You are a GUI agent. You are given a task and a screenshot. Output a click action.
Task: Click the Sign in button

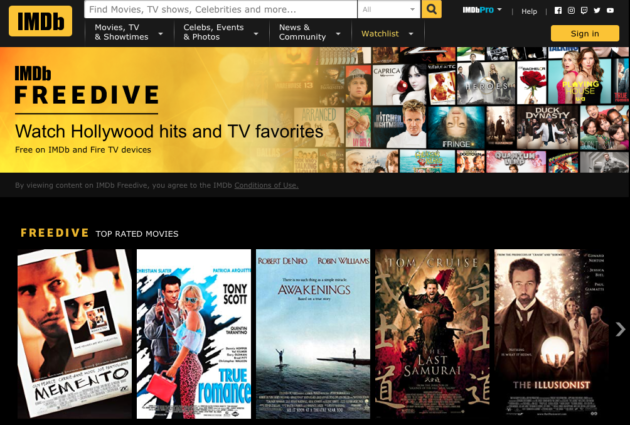tap(585, 33)
